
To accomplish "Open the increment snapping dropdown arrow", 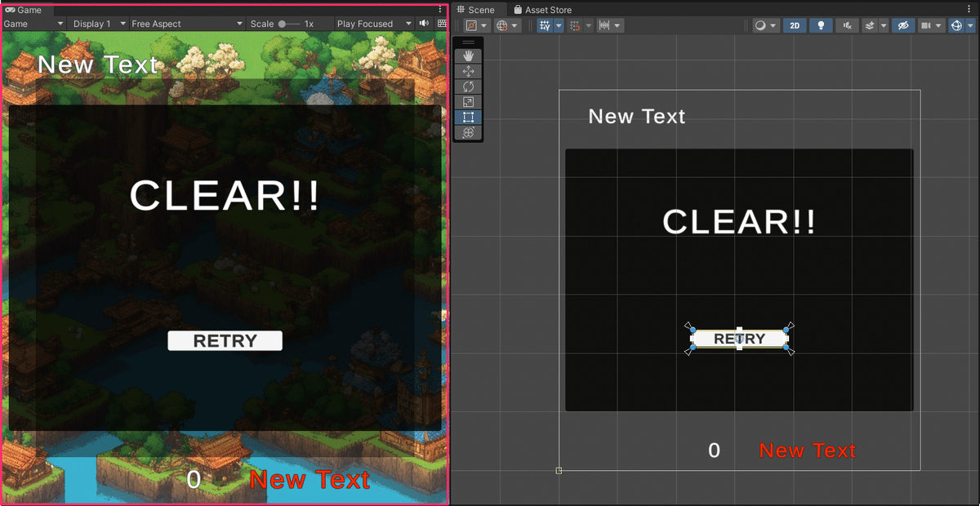I will click(x=617, y=25).
